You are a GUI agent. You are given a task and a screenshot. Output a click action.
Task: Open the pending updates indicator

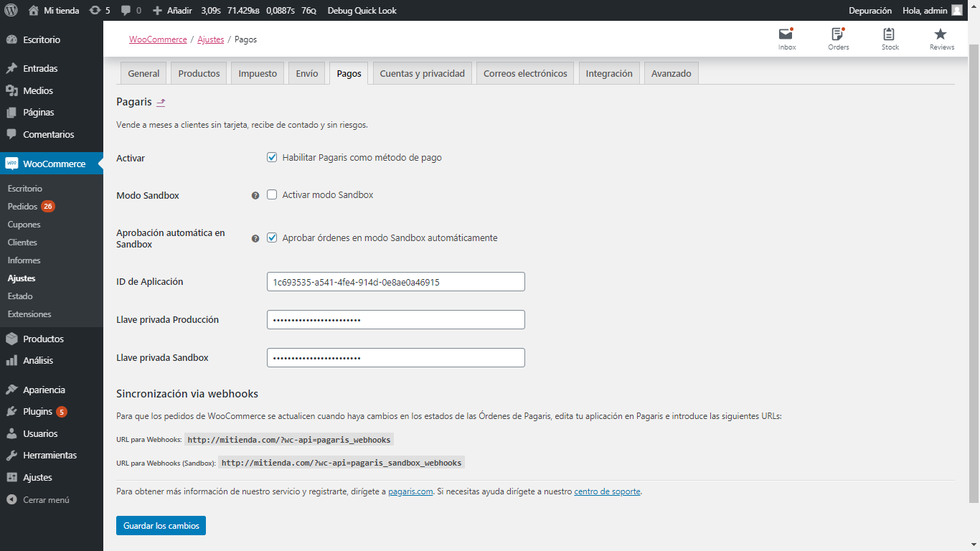[100, 11]
